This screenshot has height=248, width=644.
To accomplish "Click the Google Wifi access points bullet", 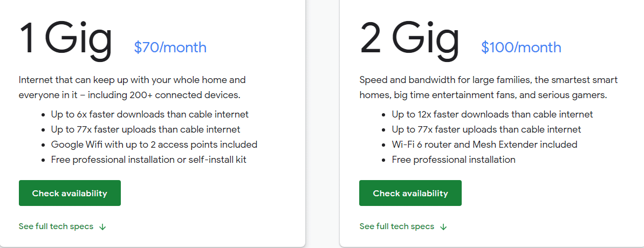I will point(154,144).
